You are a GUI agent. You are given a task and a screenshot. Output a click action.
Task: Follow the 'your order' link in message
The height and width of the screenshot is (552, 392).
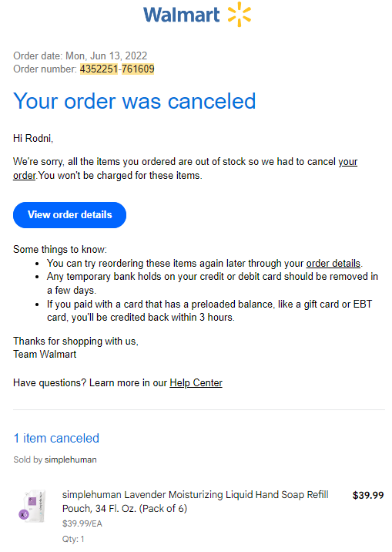coord(185,169)
